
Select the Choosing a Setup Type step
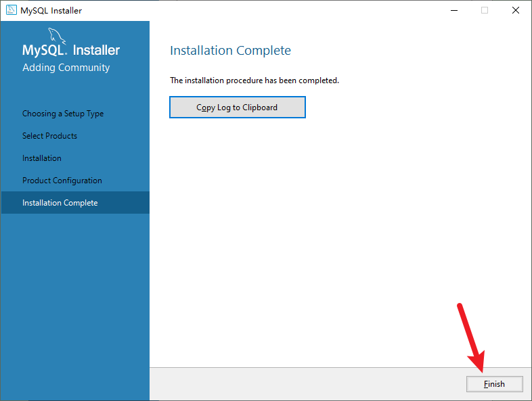pos(63,114)
